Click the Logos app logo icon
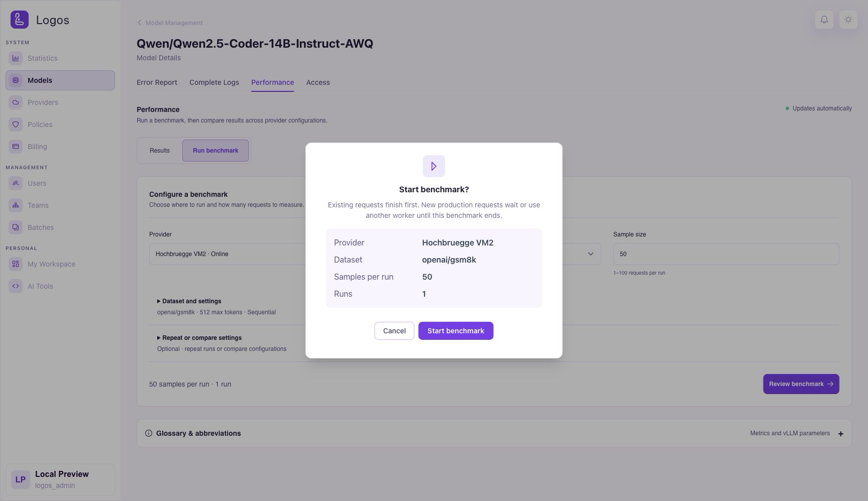868x501 pixels. 20,20
